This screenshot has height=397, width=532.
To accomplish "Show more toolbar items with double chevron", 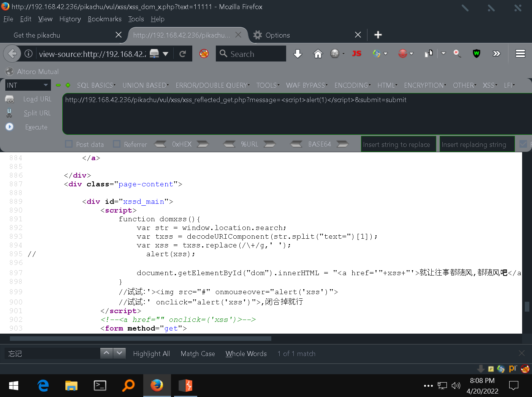I will tap(496, 54).
